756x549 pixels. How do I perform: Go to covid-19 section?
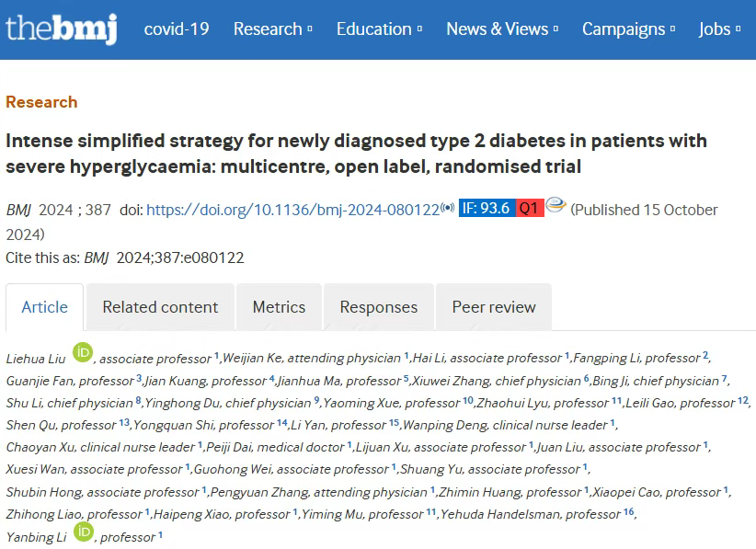[x=177, y=29]
